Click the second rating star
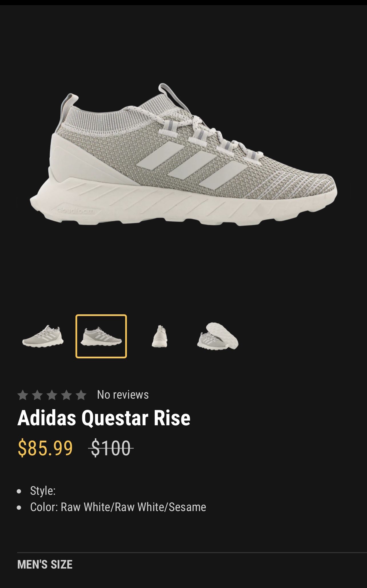 (x=37, y=395)
